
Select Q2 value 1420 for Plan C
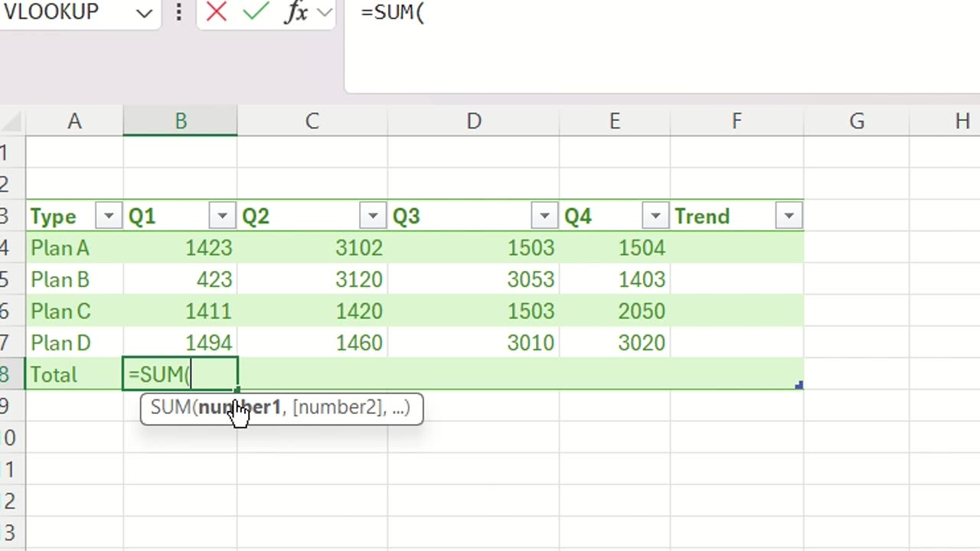pos(312,311)
